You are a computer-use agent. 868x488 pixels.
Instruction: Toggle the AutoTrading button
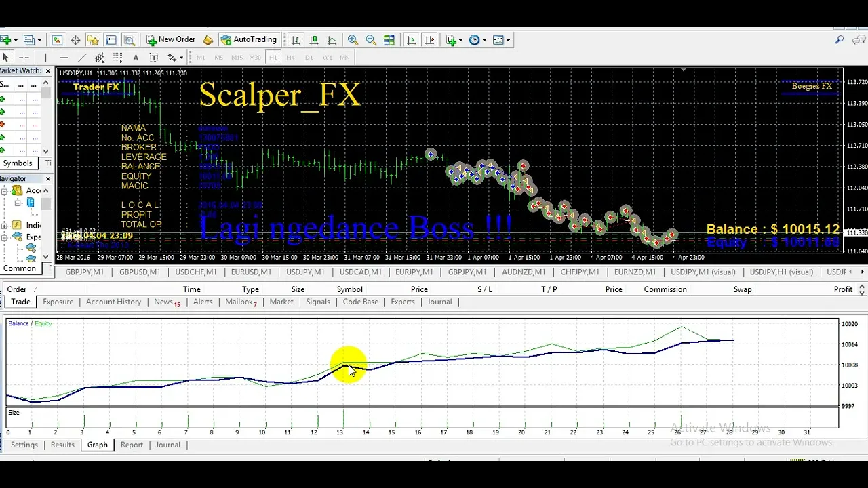click(x=249, y=40)
